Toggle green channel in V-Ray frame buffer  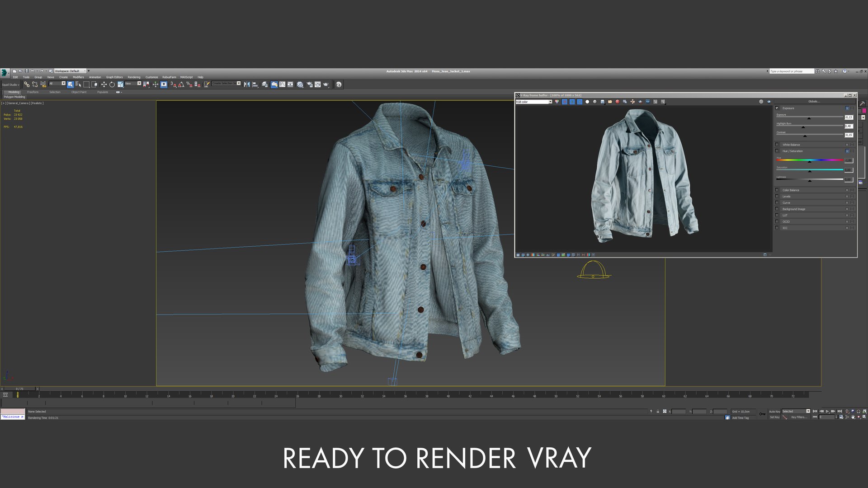click(572, 102)
